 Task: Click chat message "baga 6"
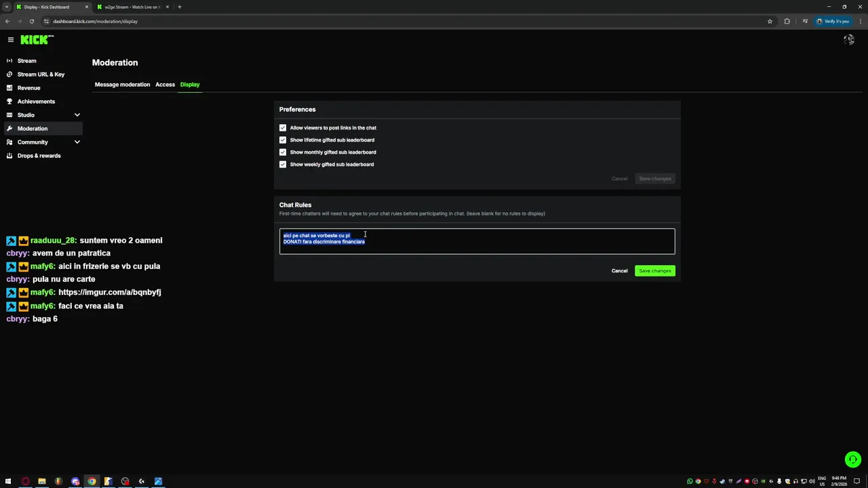coord(45,319)
